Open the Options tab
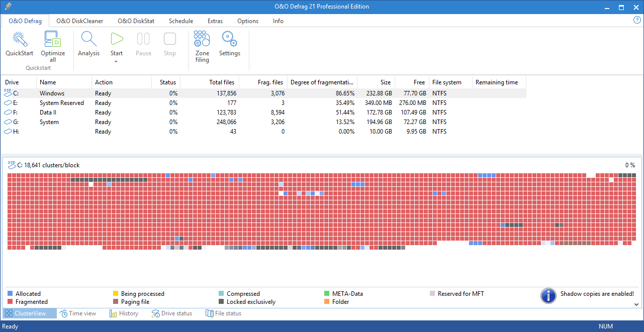The height and width of the screenshot is (332, 644). point(248,21)
